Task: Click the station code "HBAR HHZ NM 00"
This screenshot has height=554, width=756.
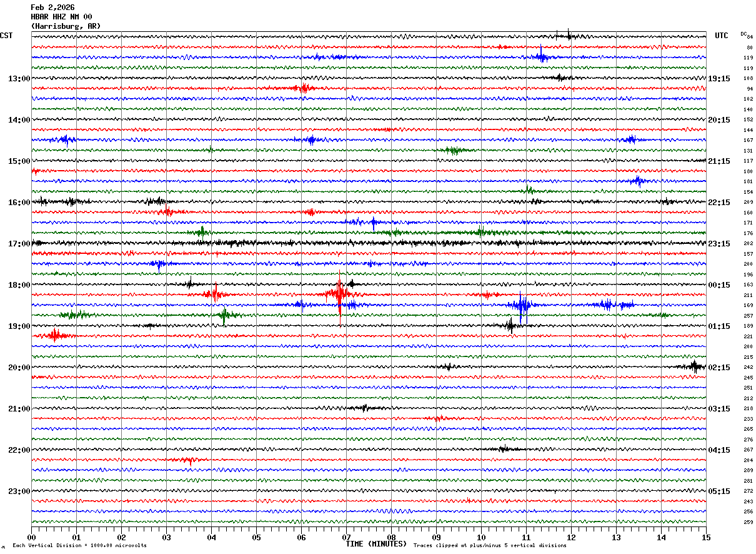Action: (x=61, y=17)
